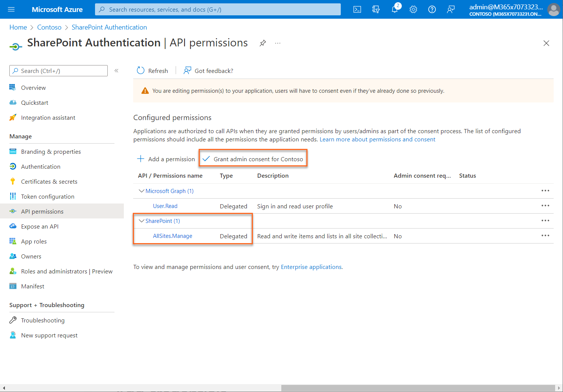Click the bottom horizontal scrollbar

click(419, 388)
